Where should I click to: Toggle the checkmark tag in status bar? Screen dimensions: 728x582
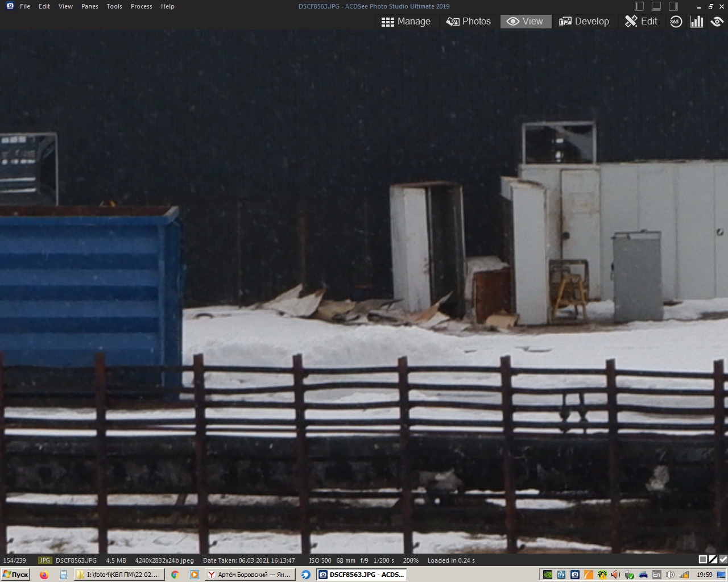[x=723, y=560]
